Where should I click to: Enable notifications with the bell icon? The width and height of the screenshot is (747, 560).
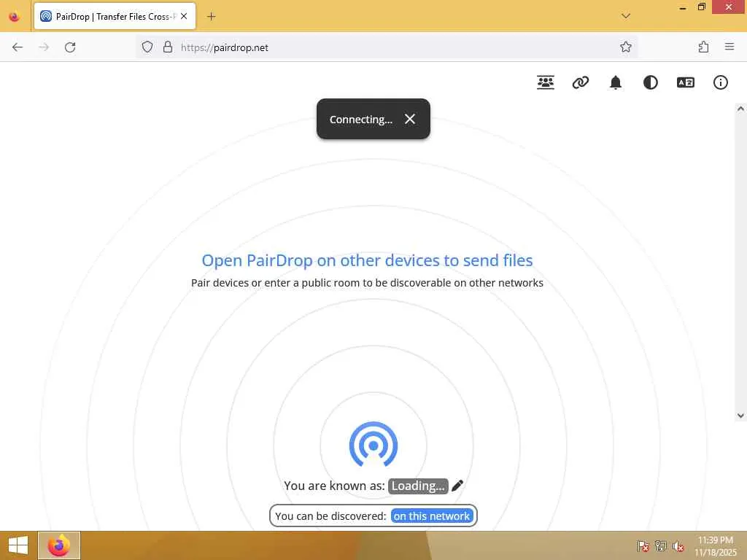pyautogui.click(x=616, y=82)
